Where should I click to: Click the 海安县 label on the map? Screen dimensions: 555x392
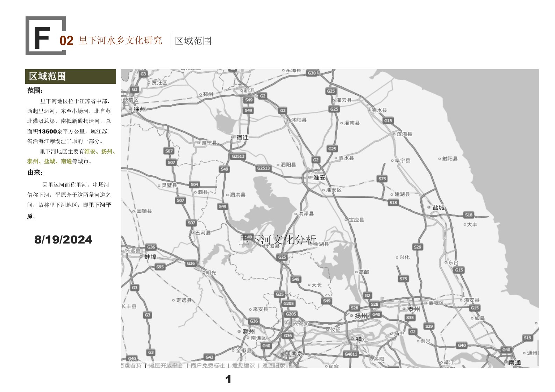pos(472,300)
